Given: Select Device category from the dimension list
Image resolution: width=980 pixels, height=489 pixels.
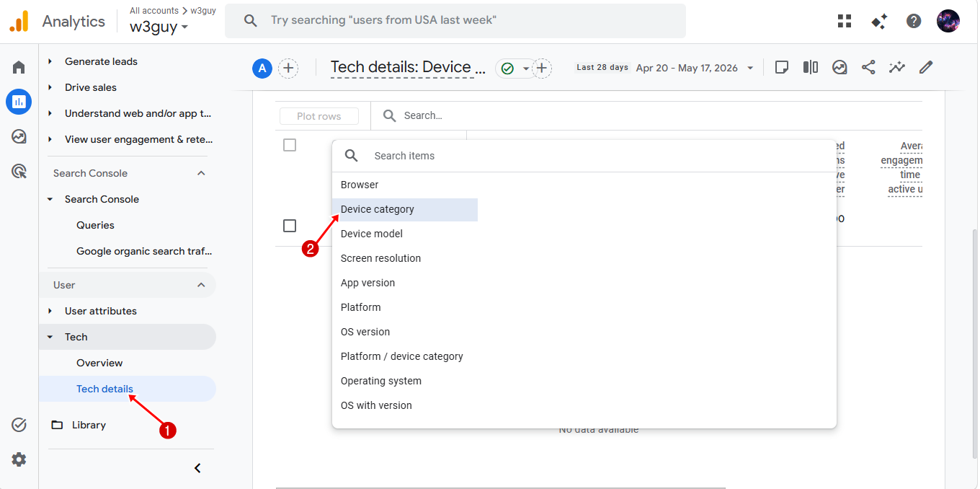Looking at the screenshot, I should (x=405, y=209).
